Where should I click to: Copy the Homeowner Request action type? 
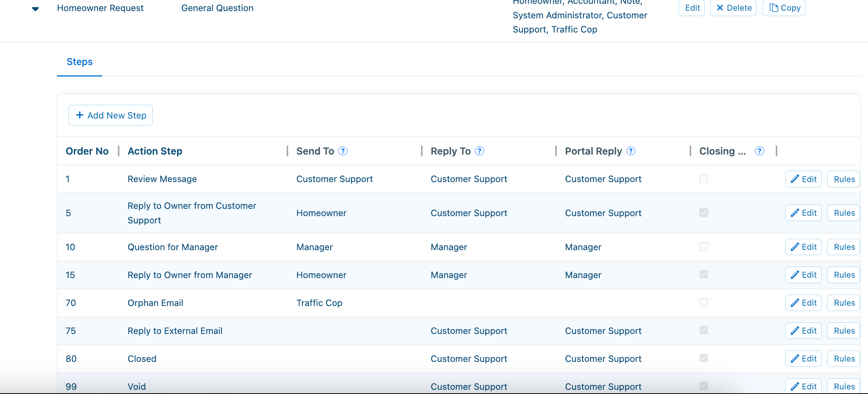pyautogui.click(x=784, y=8)
